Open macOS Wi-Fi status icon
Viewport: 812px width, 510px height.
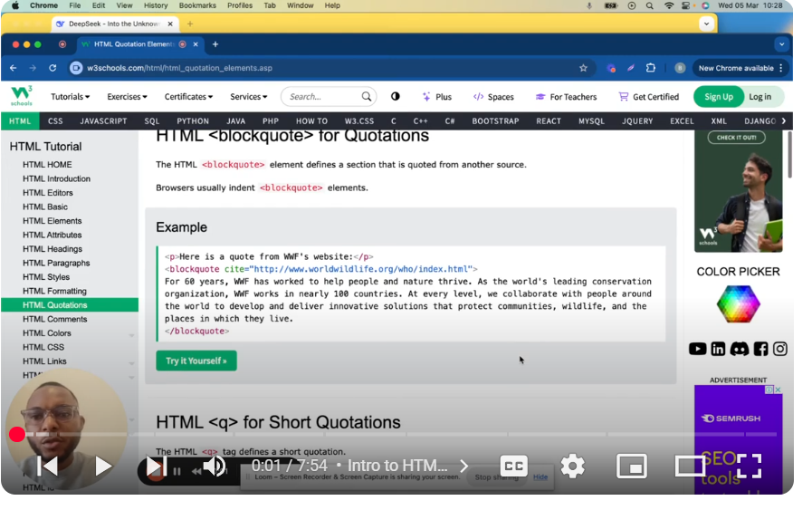coord(669,5)
